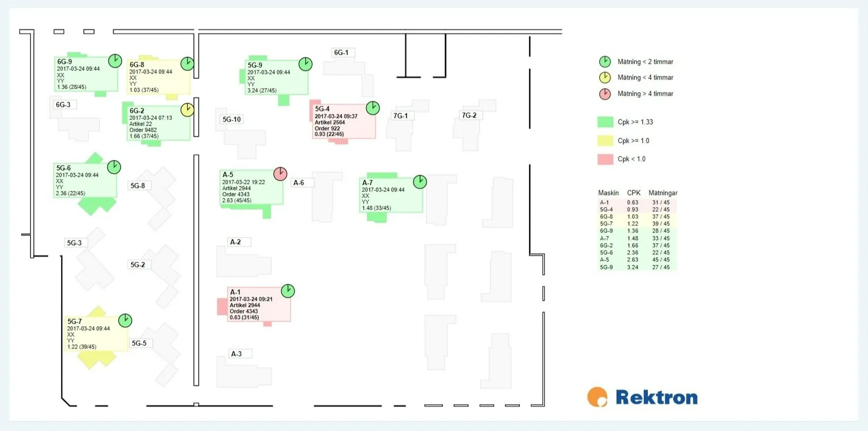Click the CPK column header in the table
The height and width of the screenshot is (431, 868).
coord(634,193)
